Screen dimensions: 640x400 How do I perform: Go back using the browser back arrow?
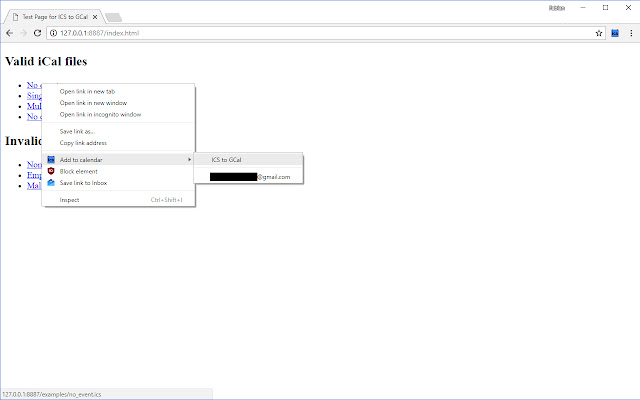(x=9, y=33)
